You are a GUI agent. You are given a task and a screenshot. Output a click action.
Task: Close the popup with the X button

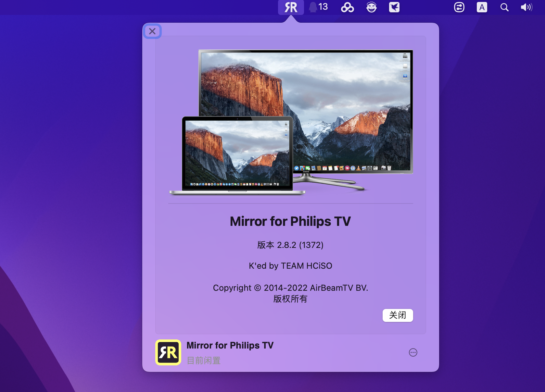pyautogui.click(x=152, y=31)
